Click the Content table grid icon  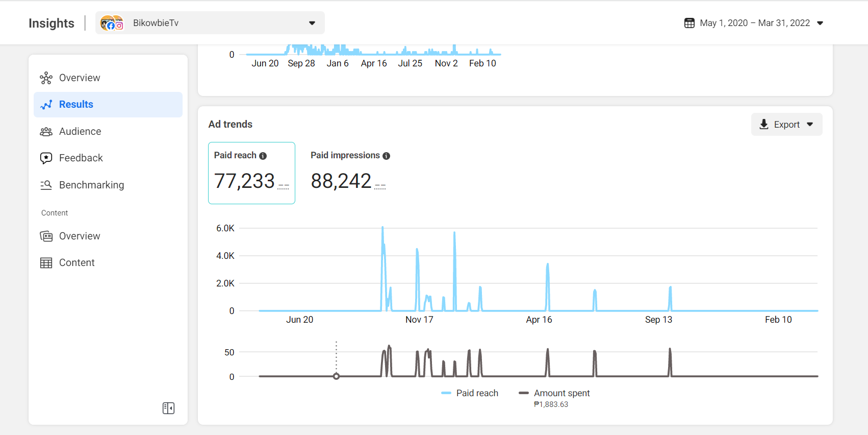point(46,263)
